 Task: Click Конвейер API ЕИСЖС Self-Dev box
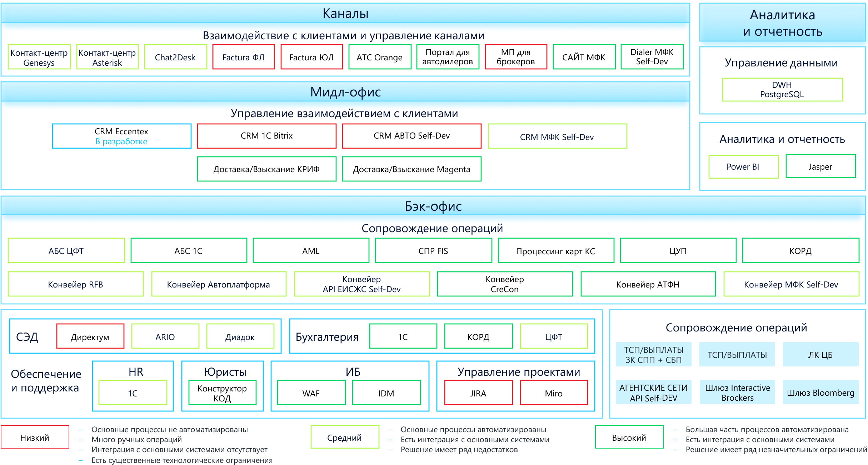362,284
